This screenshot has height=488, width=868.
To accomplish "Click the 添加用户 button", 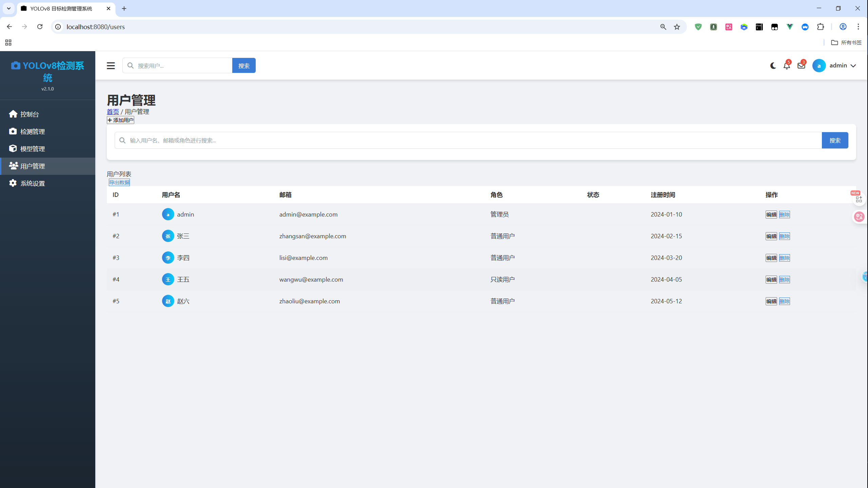I will click(120, 120).
